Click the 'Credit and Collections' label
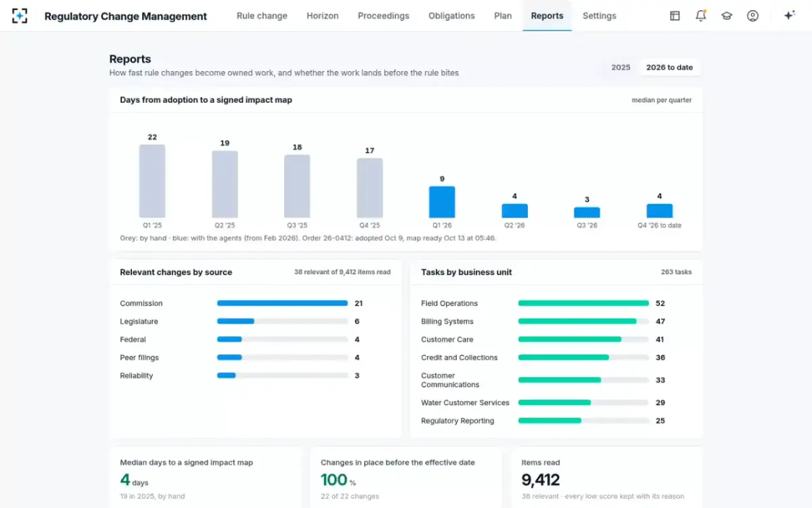 pos(459,358)
